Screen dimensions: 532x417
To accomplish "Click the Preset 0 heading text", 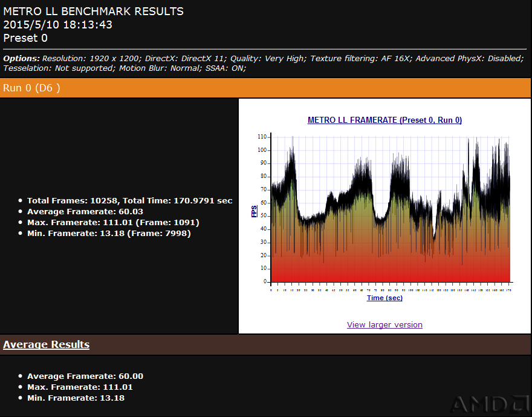I will coord(25,38).
